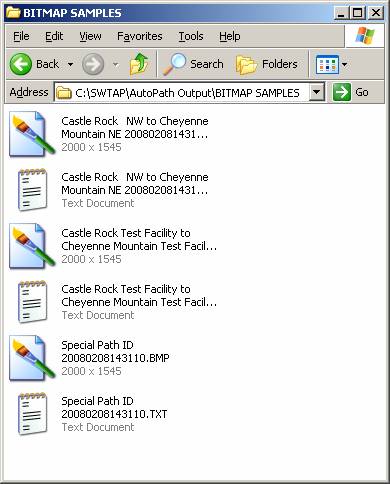
Task: Minimize the BITMAP SAMPLES window
Action: (x=341, y=13)
